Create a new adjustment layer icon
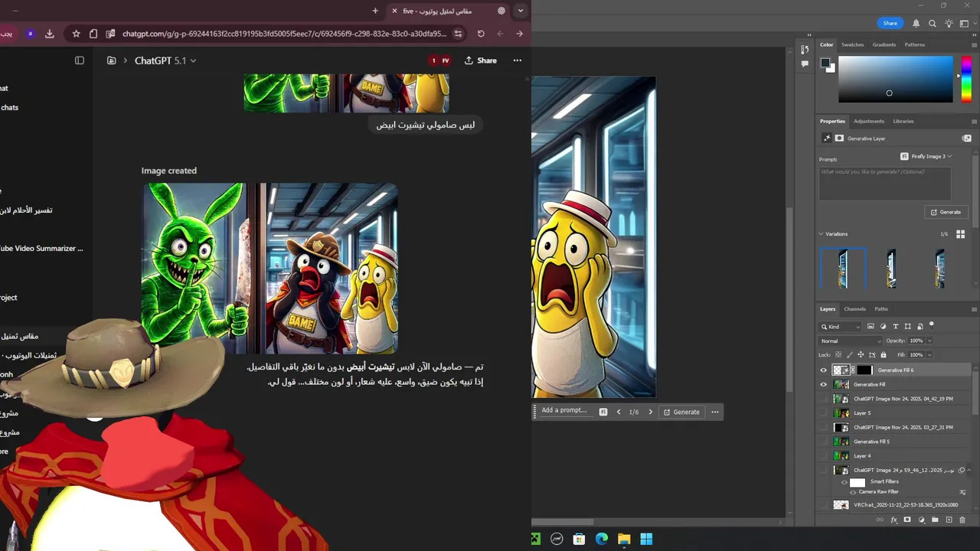This screenshot has width=980, height=551. 921,520
